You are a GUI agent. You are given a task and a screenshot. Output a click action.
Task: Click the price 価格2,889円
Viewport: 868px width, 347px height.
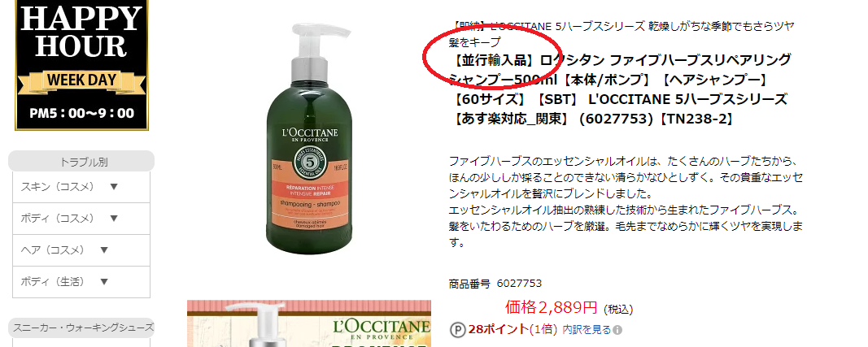point(552,307)
